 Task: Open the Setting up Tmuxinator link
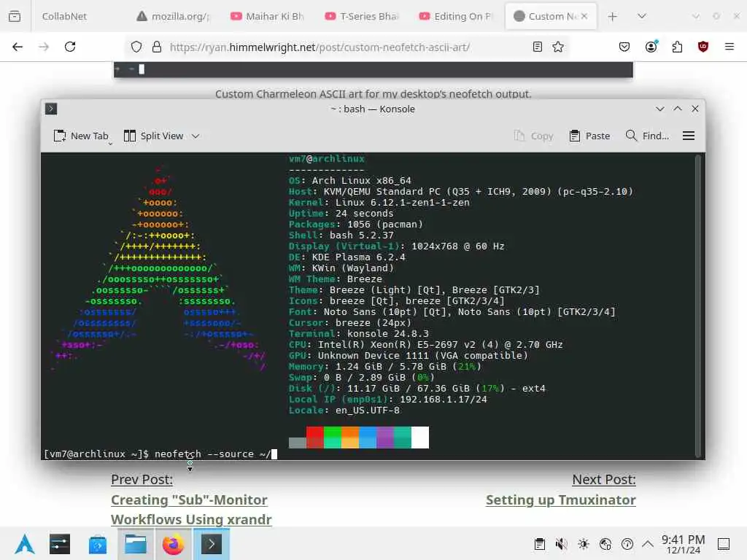pos(561,500)
